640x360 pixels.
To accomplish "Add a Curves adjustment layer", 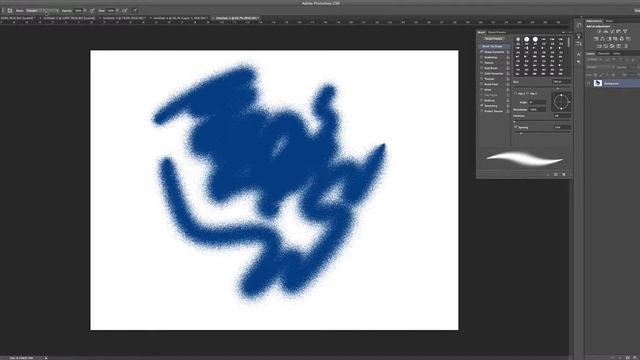I will click(x=612, y=31).
